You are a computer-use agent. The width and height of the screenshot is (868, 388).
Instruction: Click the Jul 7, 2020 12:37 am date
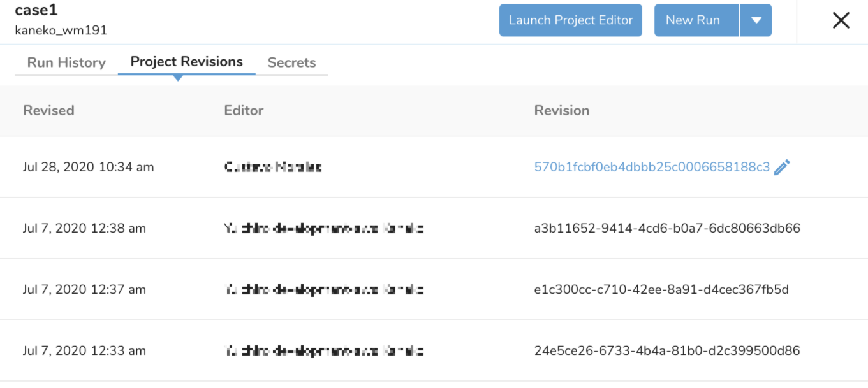[84, 289]
